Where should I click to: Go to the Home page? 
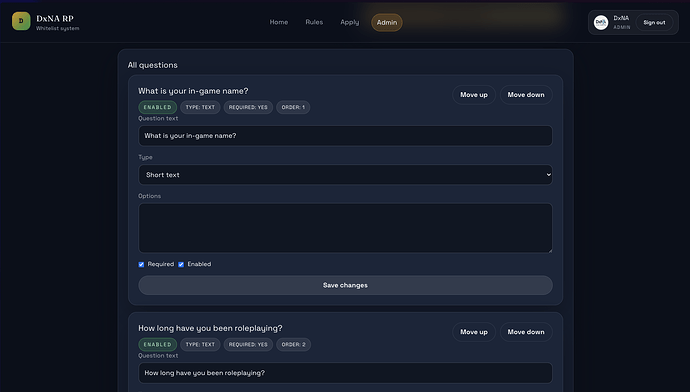click(x=279, y=22)
